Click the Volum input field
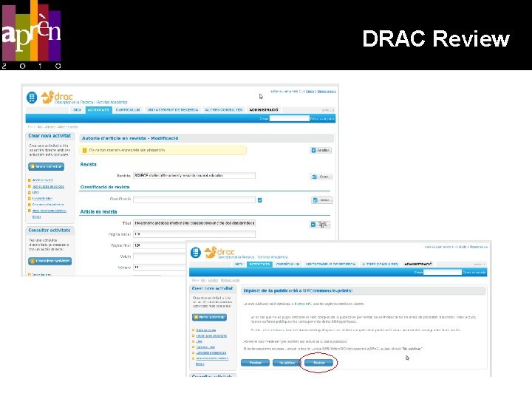 [x=160, y=256]
